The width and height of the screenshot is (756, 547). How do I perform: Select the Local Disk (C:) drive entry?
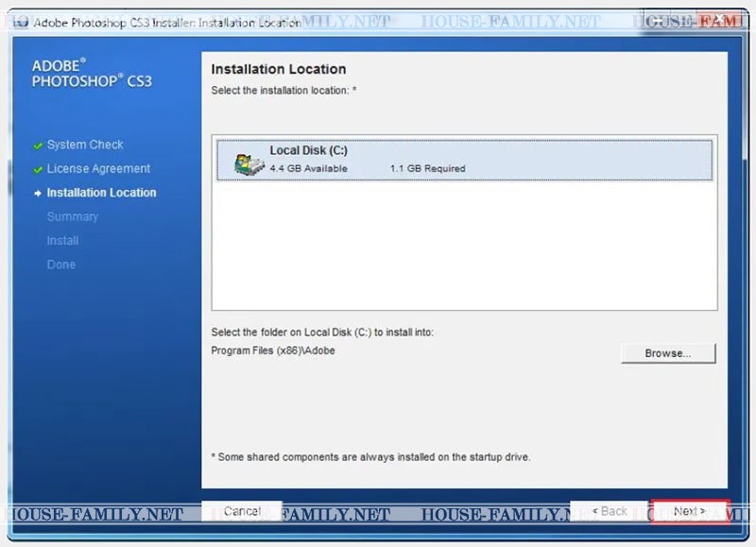coord(464,160)
